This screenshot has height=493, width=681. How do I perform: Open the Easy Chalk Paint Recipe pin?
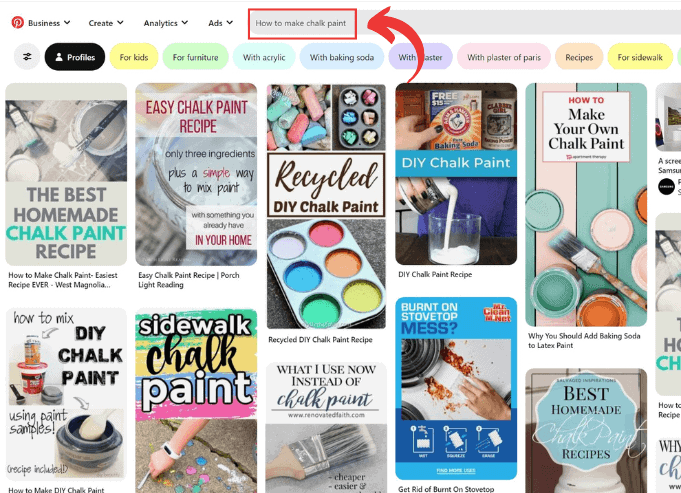(196, 175)
